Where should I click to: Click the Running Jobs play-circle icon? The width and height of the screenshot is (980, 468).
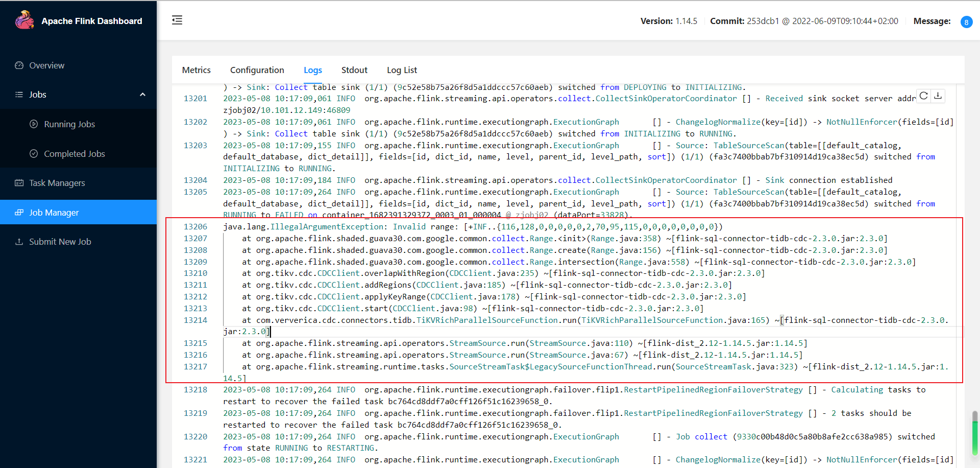coord(34,124)
